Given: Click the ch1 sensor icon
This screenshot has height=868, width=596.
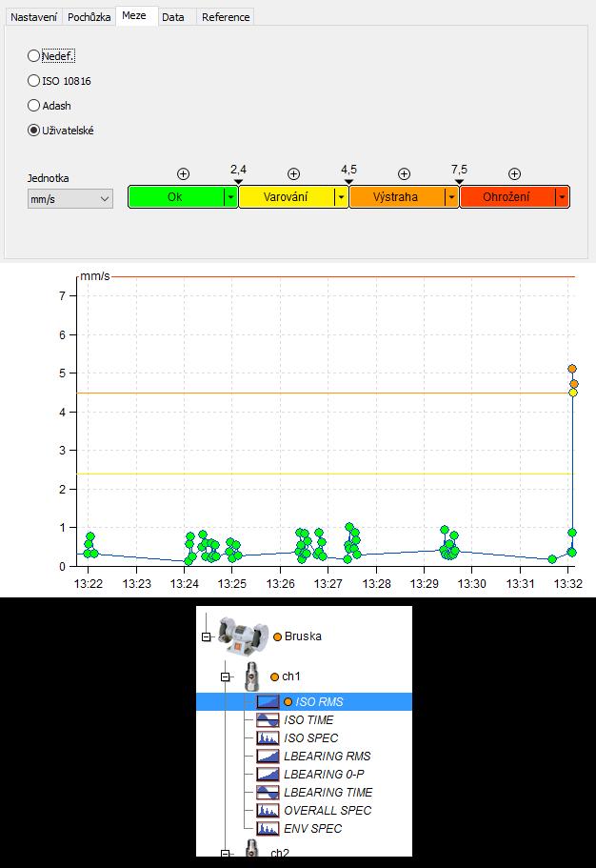Looking at the screenshot, I should (251, 676).
